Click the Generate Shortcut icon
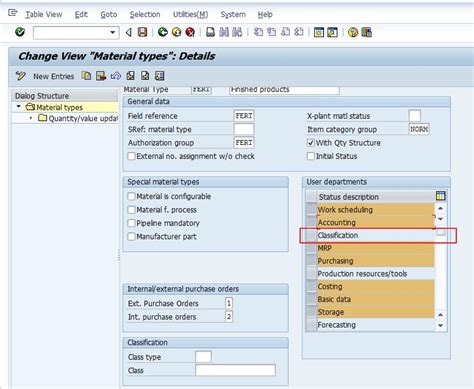The width and height of the screenshot is (474, 389). 332,32
